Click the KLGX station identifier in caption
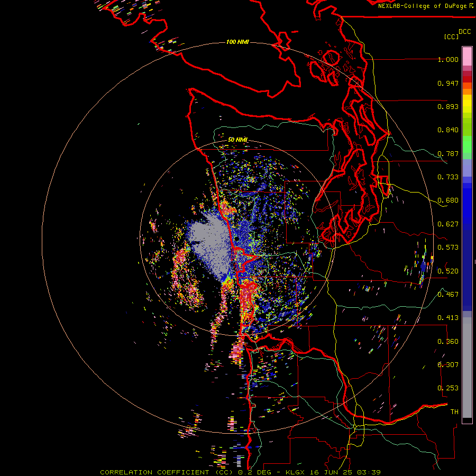The height and width of the screenshot is (476, 476). coord(296,472)
